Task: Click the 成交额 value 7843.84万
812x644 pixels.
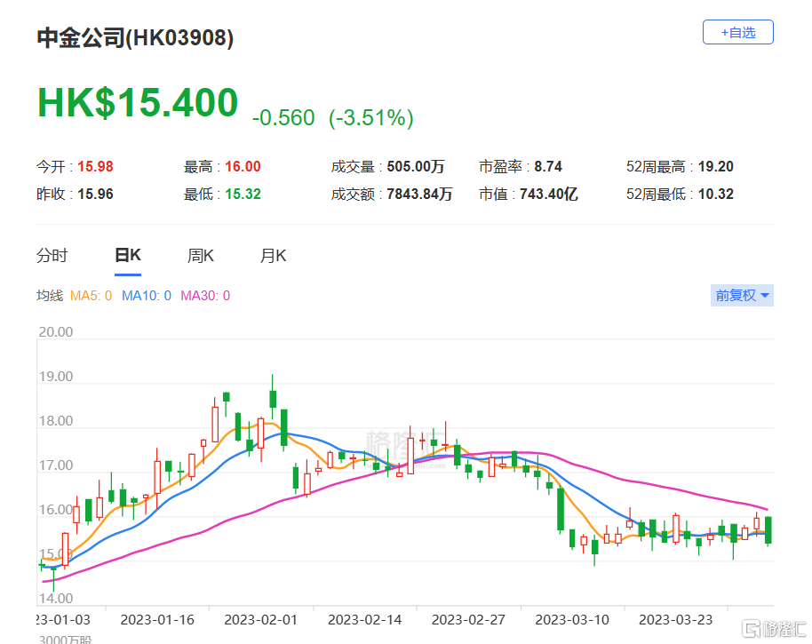Action: tap(419, 195)
